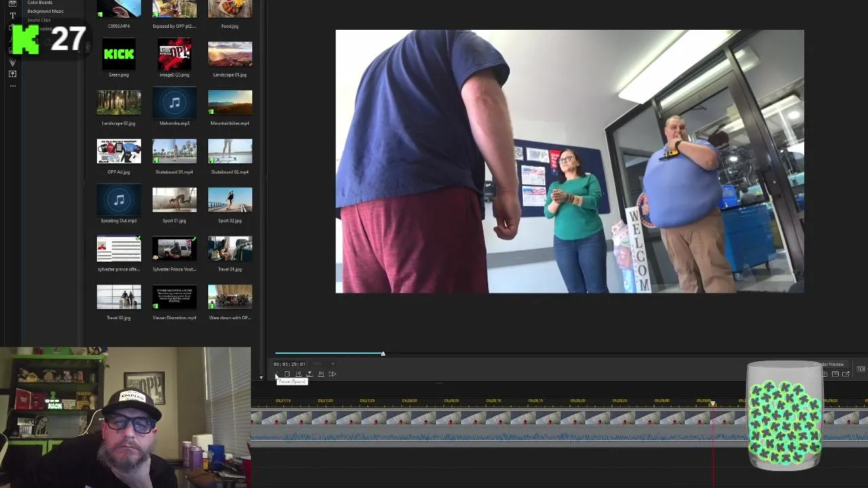The width and height of the screenshot is (868, 488).
Task: Select Background Music in the library tree
Action: (x=45, y=11)
